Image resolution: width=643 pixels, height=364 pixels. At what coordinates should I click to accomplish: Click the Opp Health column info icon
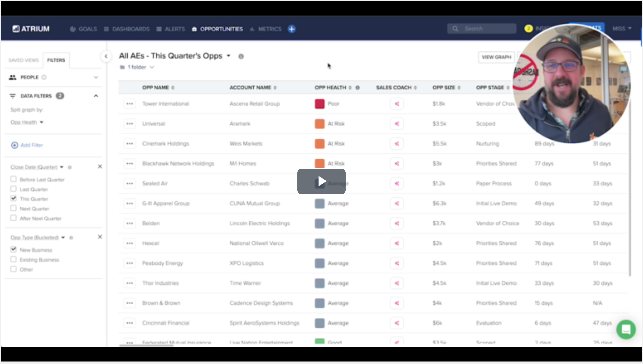358,88
